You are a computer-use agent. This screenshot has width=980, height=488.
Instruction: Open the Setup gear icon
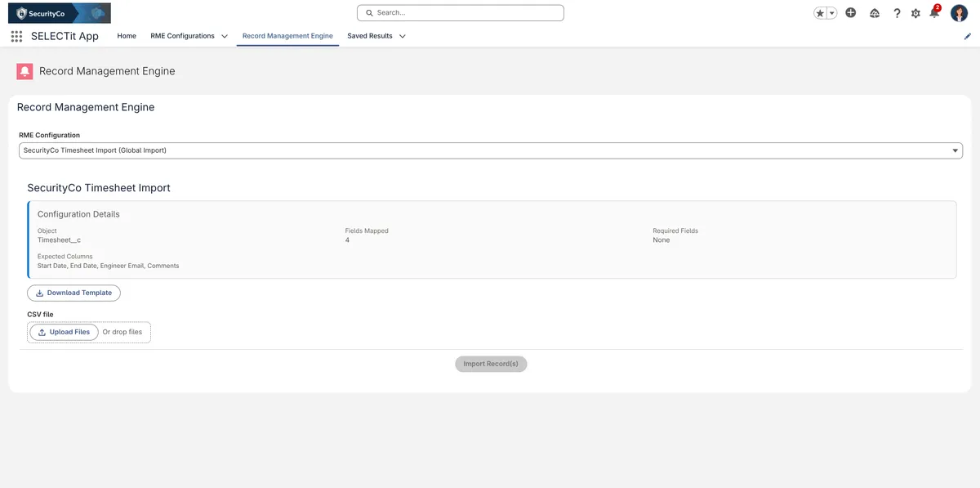tap(915, 13)
